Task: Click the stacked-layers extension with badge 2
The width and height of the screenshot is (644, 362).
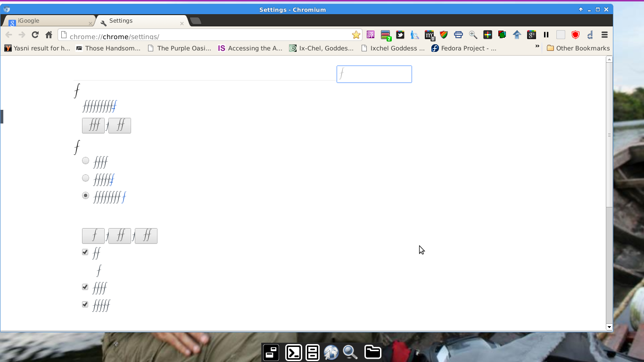Action: (386, 35)
